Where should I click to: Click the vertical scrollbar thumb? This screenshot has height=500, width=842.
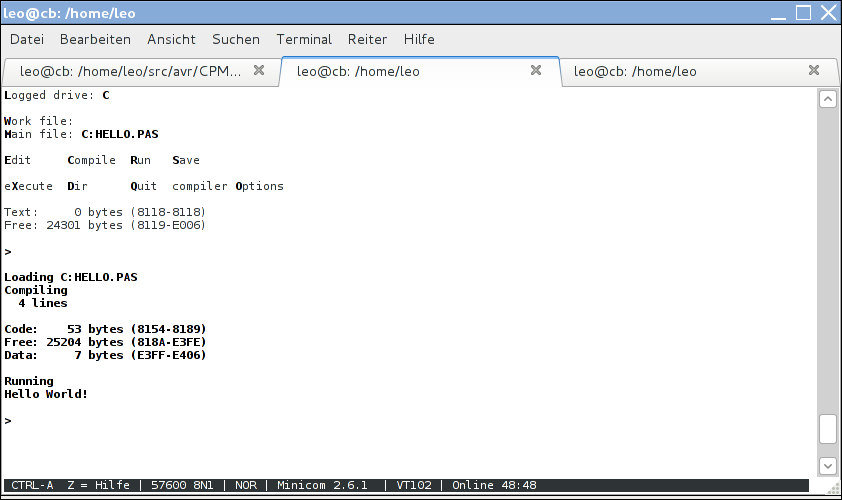(828, 429)
